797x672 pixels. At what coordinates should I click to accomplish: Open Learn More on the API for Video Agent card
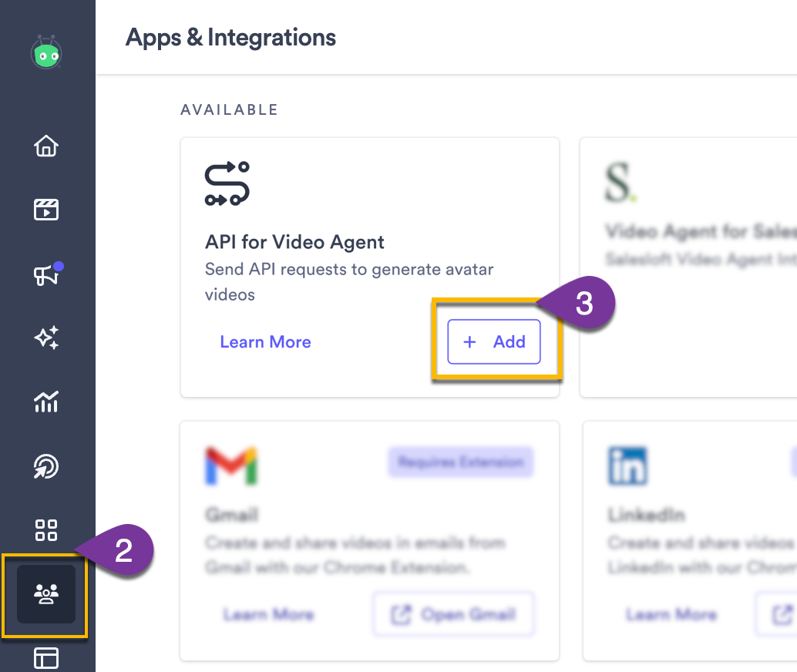(x=265, y=341)
